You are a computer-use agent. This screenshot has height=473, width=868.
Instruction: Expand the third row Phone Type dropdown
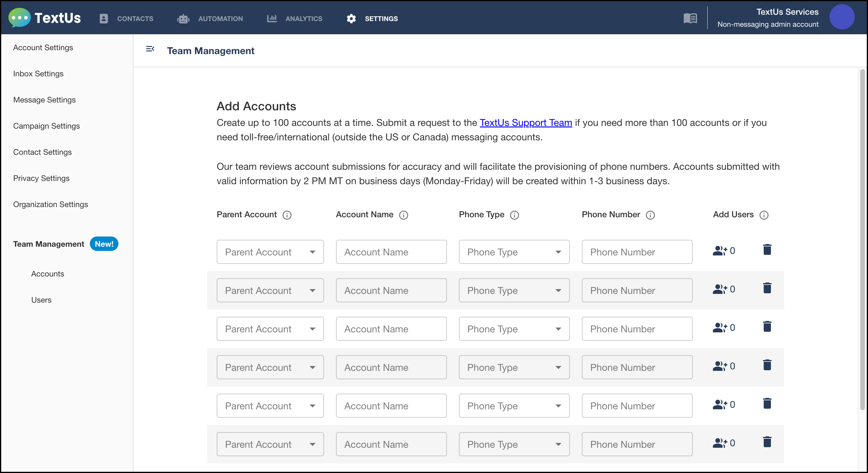(x=514, y=329)
